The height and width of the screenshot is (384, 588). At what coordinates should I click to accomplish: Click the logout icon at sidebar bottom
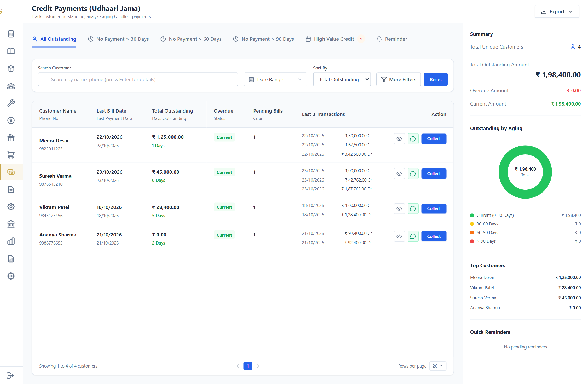[10, 375]
